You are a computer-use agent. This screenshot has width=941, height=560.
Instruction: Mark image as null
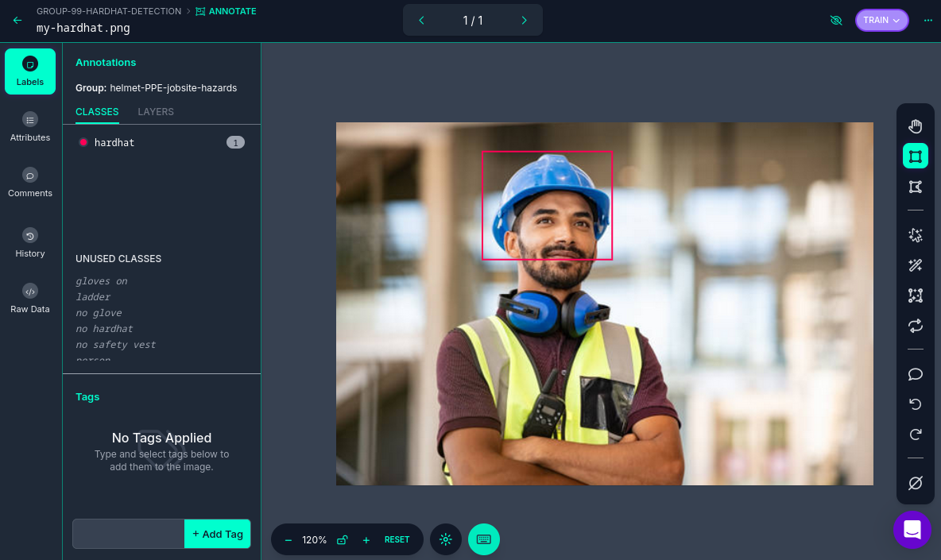tap(916, 483)
